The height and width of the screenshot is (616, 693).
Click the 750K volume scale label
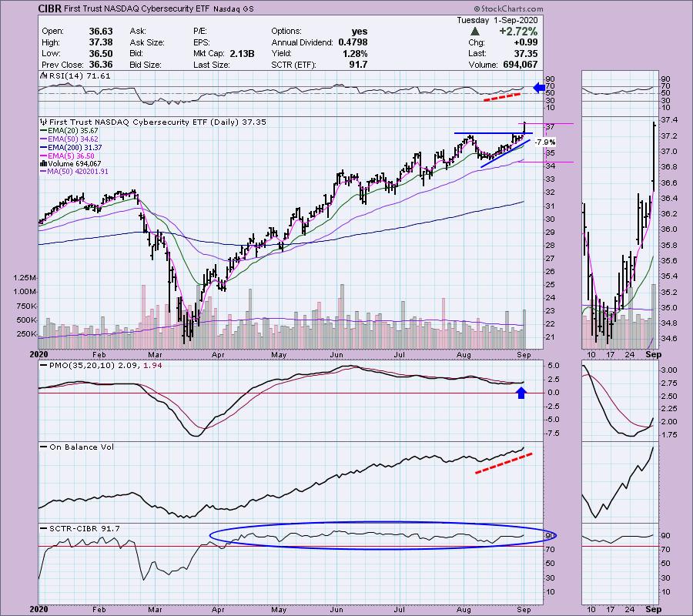point(28,306)
